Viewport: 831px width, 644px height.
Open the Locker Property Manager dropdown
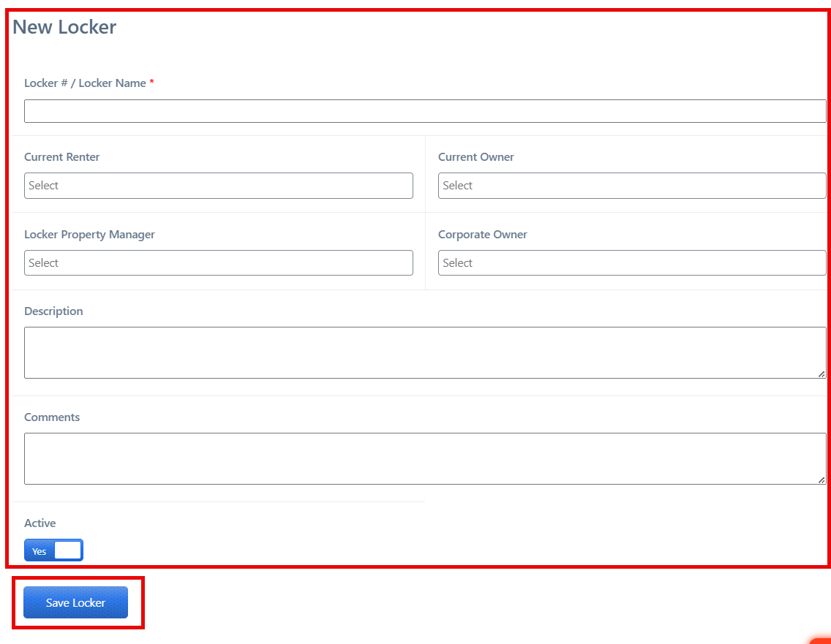tap(218, 263)
